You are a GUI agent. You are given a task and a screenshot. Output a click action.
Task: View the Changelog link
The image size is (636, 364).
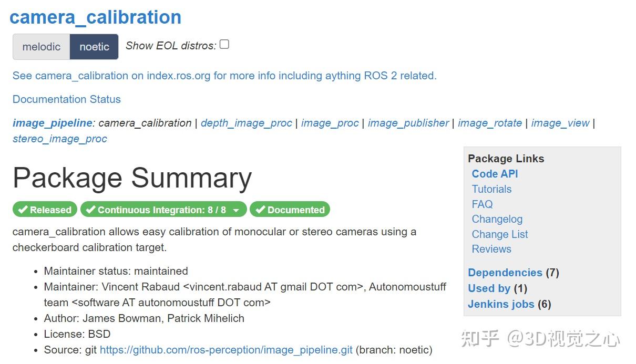point(497,219)
